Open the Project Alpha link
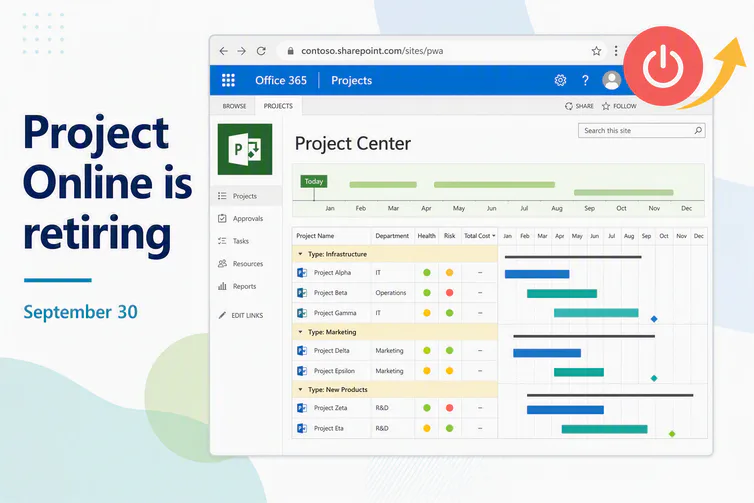The image size is (754, 503). pos(332,273)
